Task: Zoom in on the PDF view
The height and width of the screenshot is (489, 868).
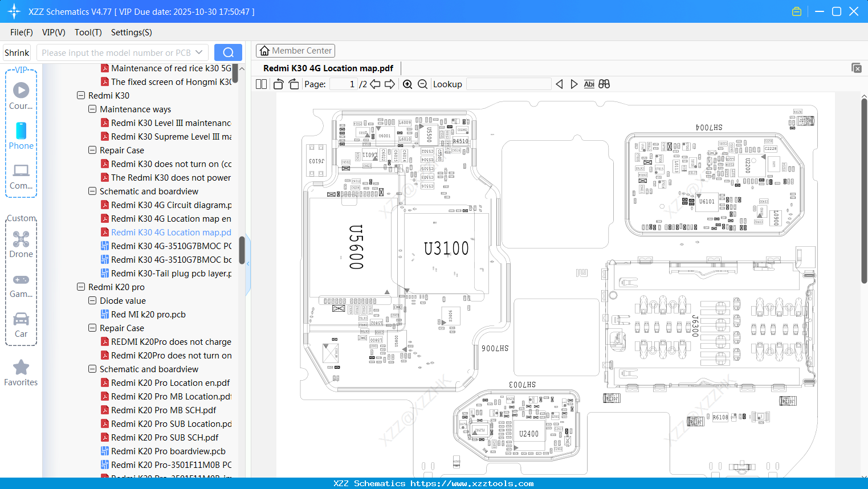Action: [x=407, y=84]
